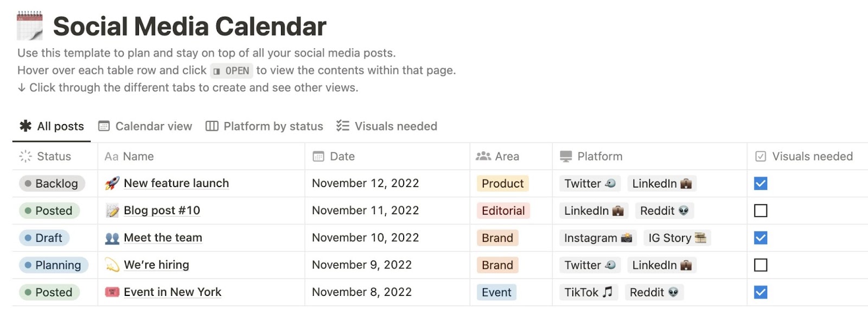Click the calendar icon in the Date column header

(x=317, y=156)
